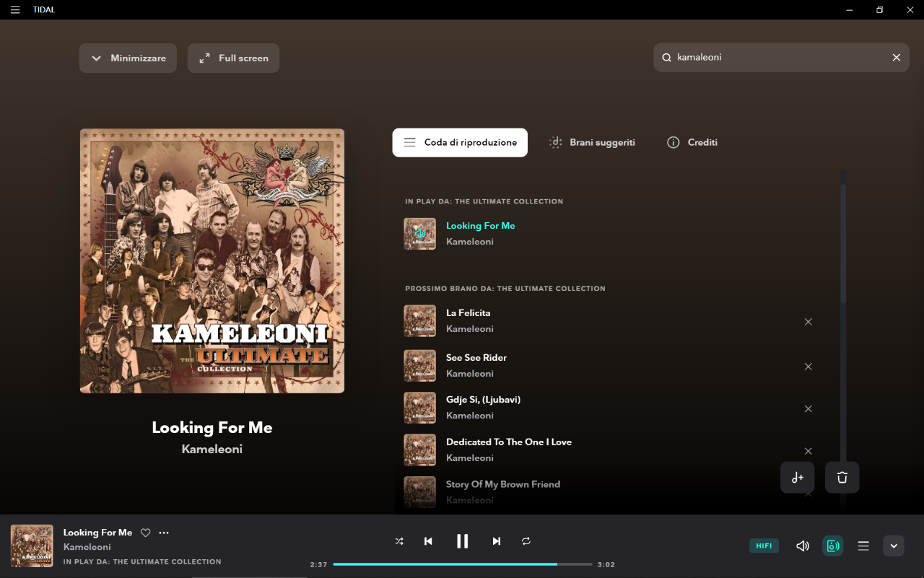The image size is (924, 578).
Task: Skip to the previous track
Action: (428, 541)
